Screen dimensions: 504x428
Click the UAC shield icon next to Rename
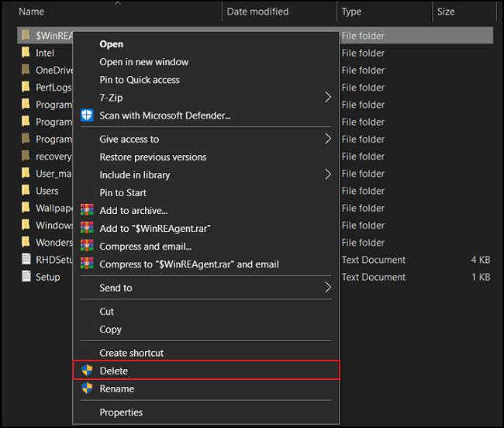(x=87, y=388)
